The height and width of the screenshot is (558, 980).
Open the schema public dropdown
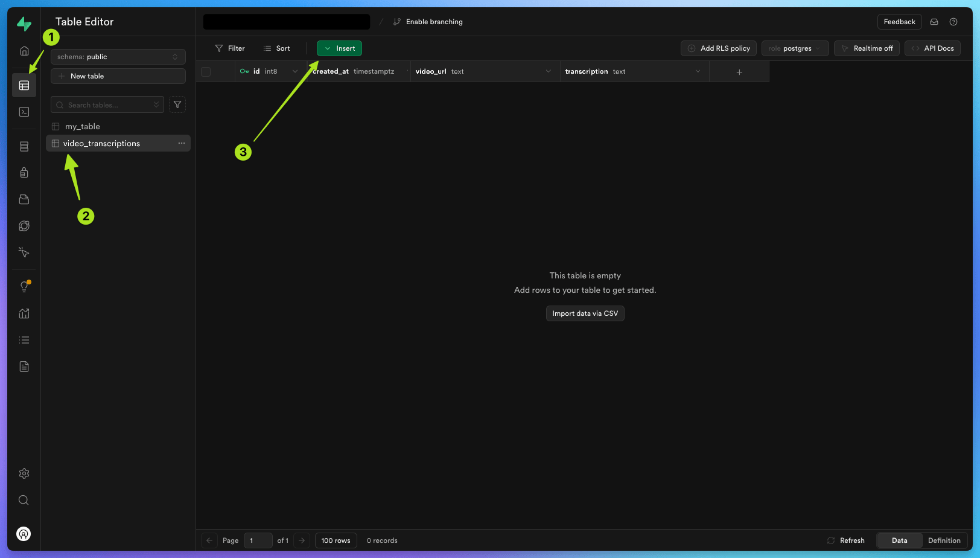(118, 57)
